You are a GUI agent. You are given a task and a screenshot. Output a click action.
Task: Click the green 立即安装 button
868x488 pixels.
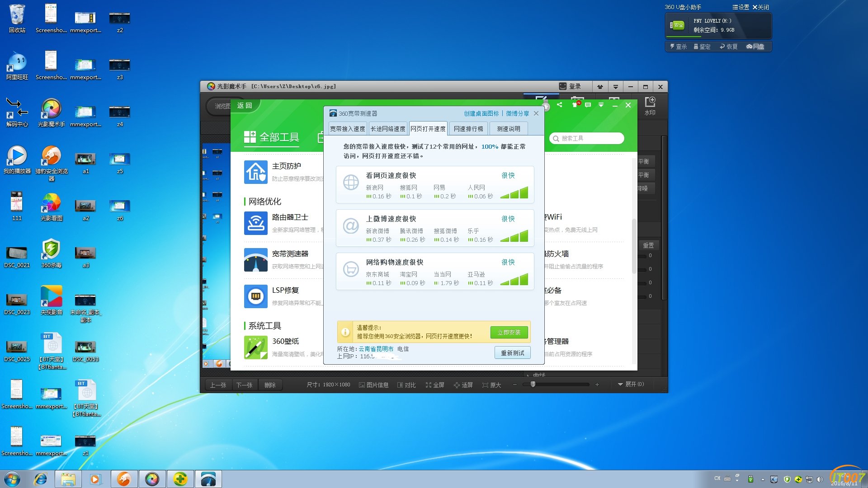(509, 332)
